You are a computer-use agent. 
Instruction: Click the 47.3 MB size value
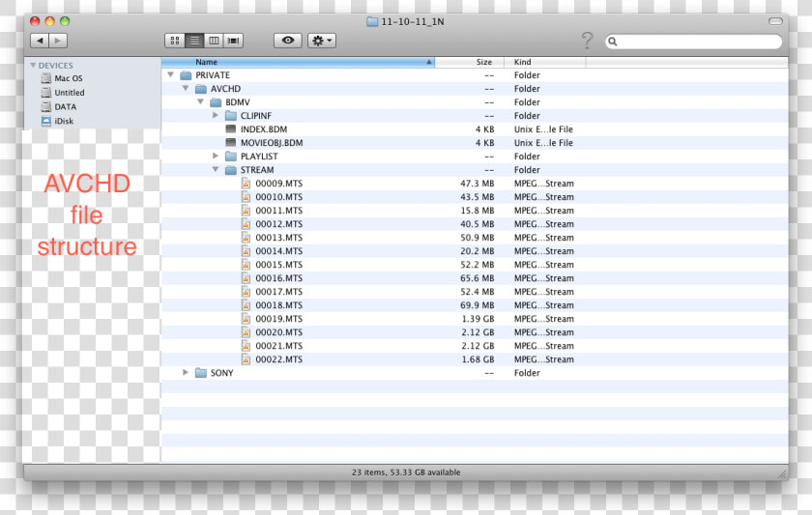478,184
